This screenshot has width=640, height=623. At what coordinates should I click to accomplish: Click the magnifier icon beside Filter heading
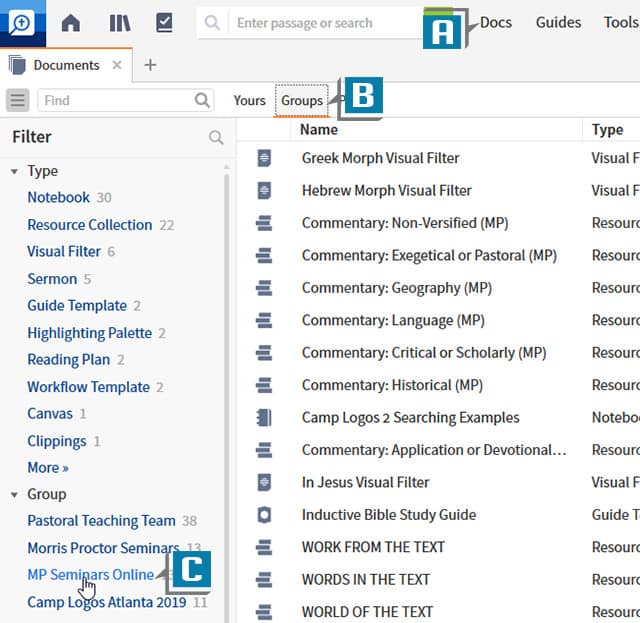coord(216,137)
